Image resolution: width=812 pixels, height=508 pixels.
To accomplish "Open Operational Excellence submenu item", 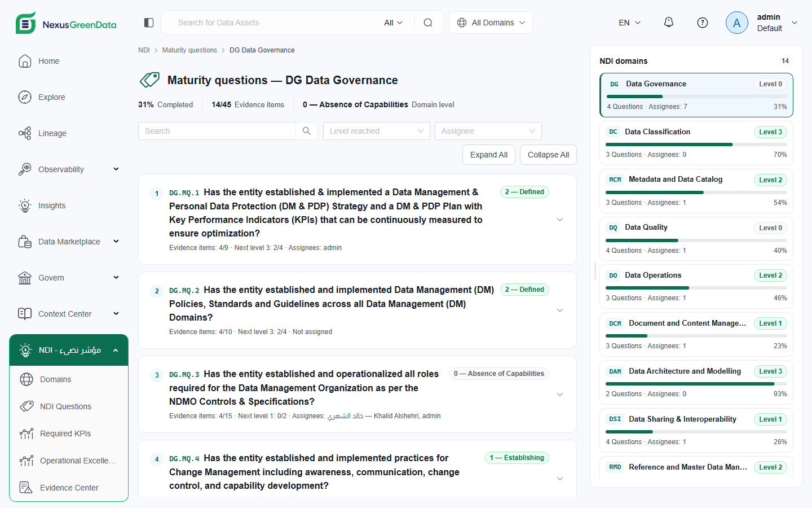I will point(69,461).
